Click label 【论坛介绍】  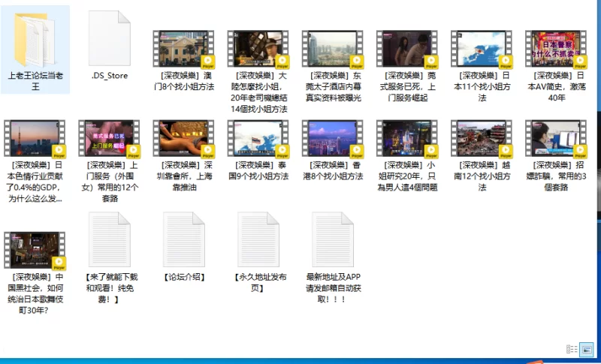click(184, 277)
